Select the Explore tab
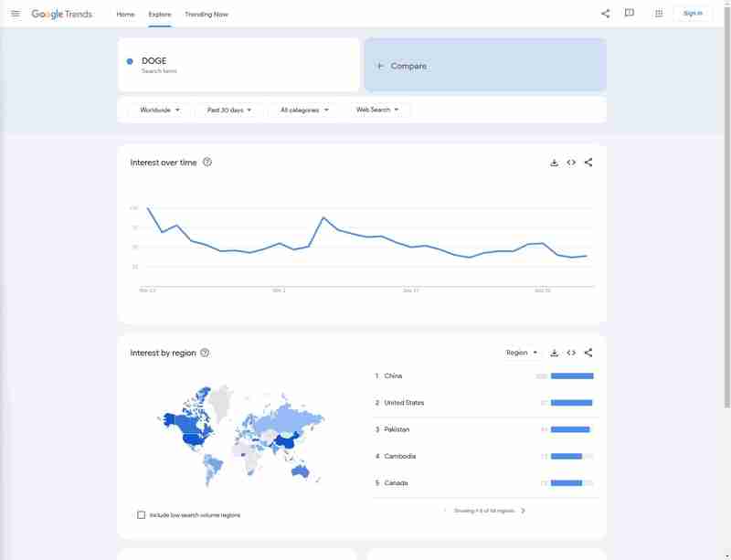The image size is (731, 560). [159, 15]
